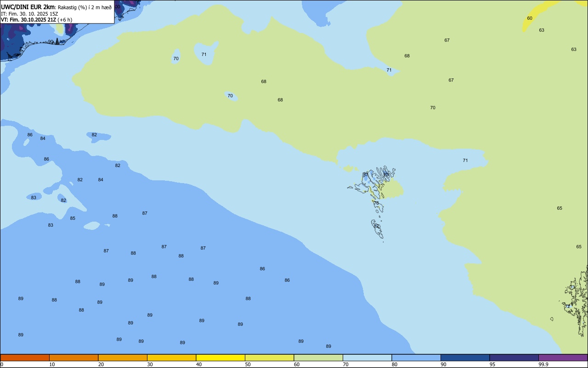588x368 pixels.
Task: Click the legend tick label "95"
Action: [x=492, y=364]
